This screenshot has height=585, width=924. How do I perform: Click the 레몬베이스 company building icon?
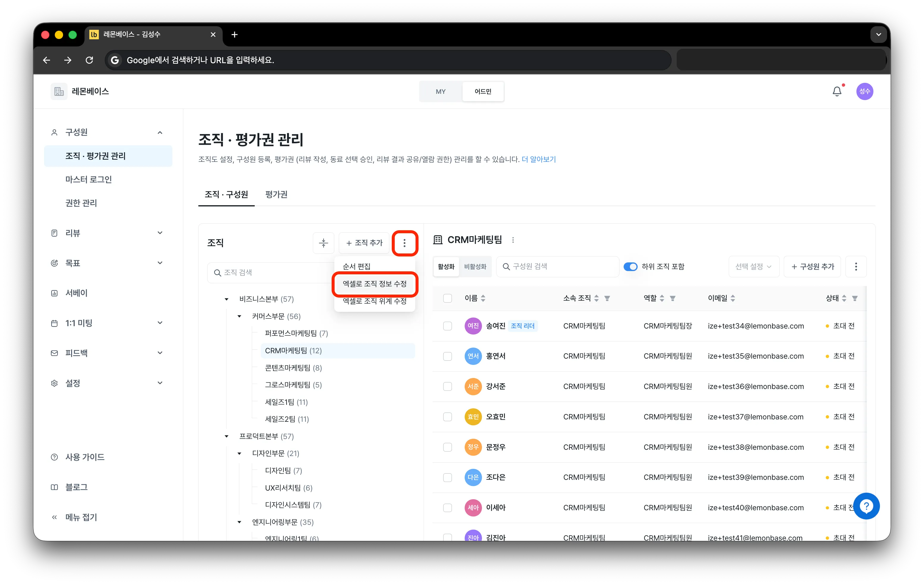(59, 91)
